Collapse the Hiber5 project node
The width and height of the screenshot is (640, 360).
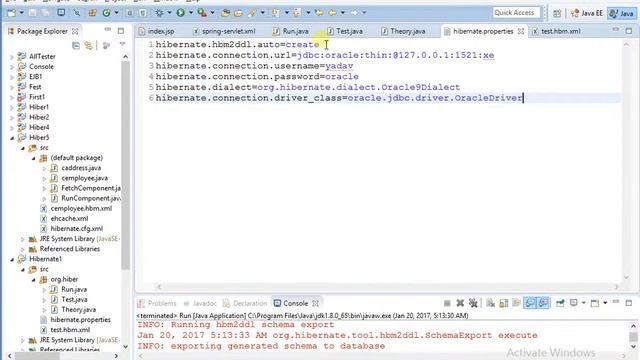tap(12, 138)
